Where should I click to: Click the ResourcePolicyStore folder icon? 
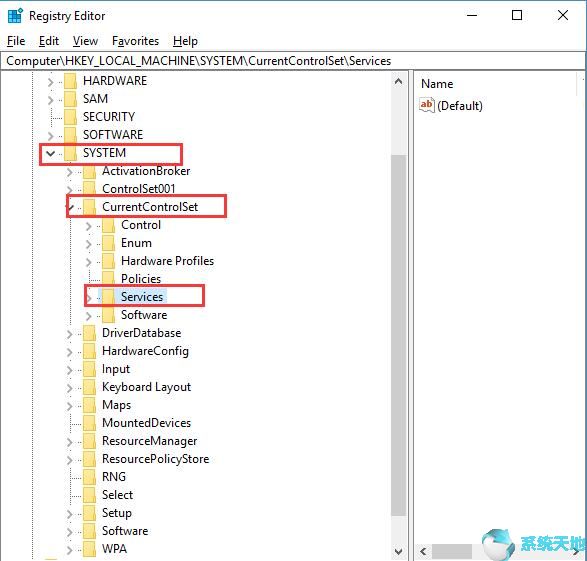click(90, 458)
